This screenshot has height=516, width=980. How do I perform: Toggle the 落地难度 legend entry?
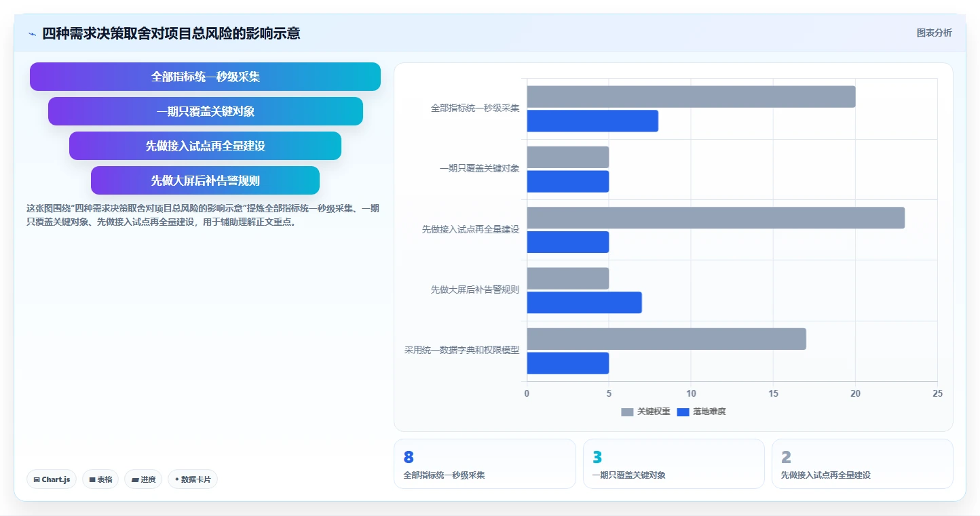pyautogui.click(x=701, y=412)
